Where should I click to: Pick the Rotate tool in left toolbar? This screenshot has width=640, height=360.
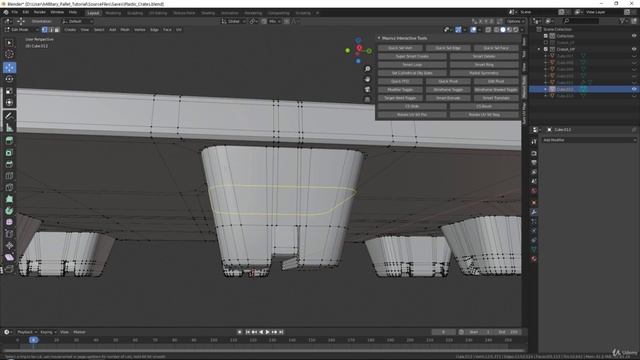pyautogui.click(x=9, y=79)
